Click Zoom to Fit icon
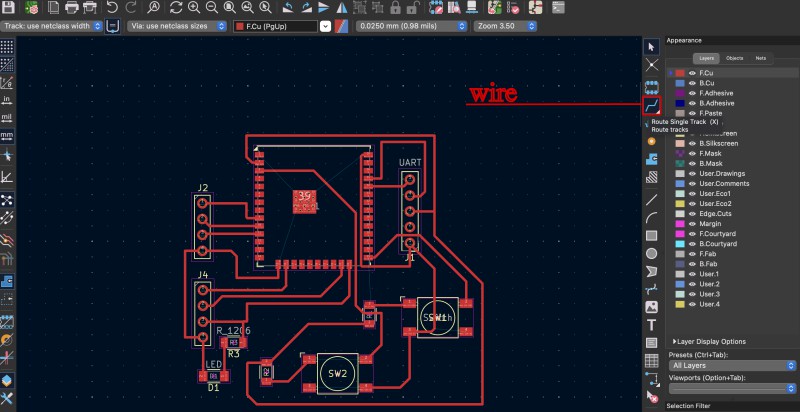This screenshot has height=412, width=800. click(229, 7)
